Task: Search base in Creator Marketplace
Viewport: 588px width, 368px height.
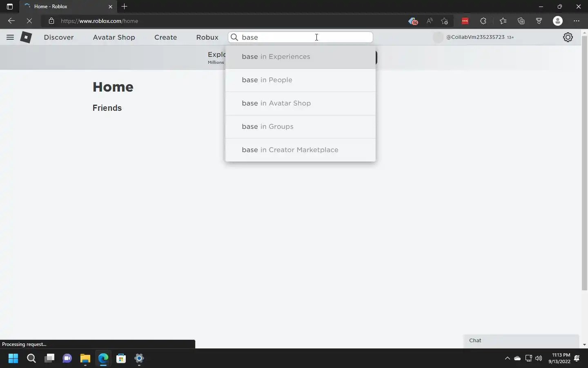Action: point(301,150)
